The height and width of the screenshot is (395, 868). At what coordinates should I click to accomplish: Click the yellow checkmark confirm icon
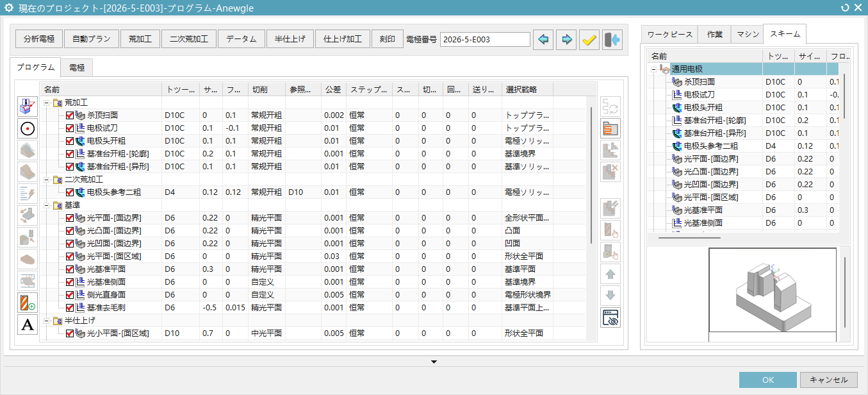click(589, 40)
